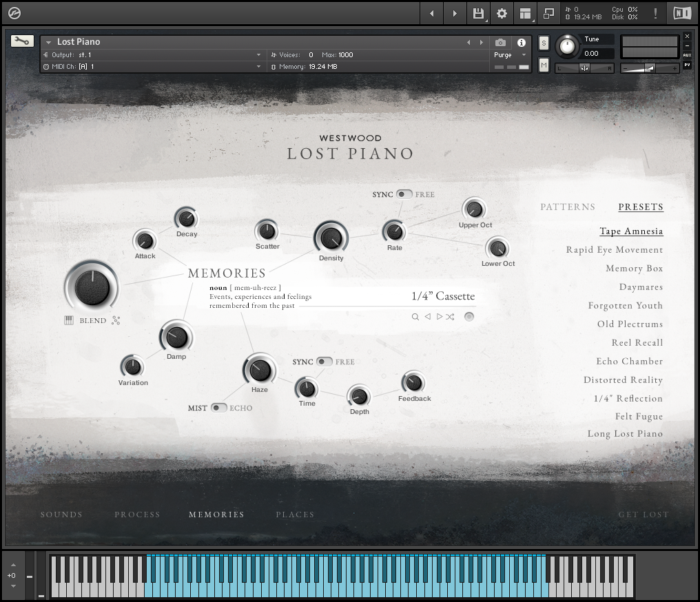Load next sample with right triangle
This screenshot has height=602, width=700.
(x=440, y=316)
